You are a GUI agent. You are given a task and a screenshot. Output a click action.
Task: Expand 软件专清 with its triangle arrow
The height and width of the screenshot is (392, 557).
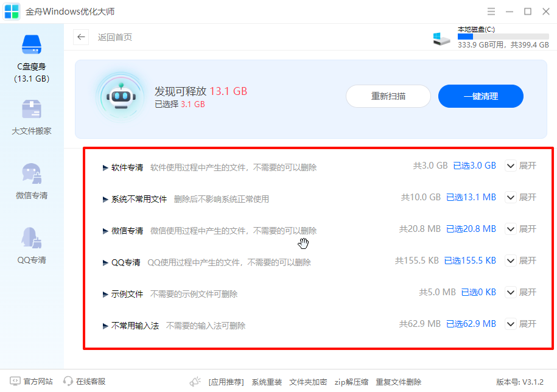click(105, 167)
